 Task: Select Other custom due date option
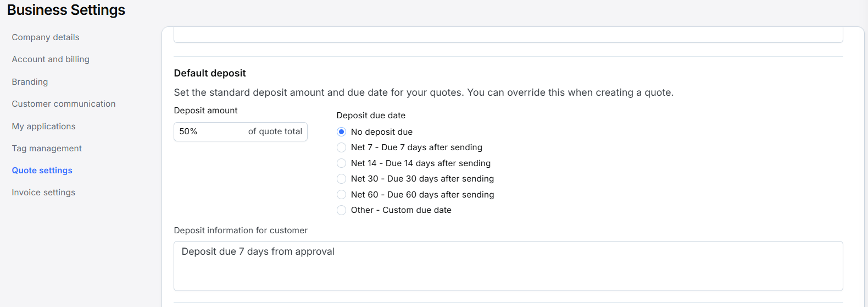(341, 210)
